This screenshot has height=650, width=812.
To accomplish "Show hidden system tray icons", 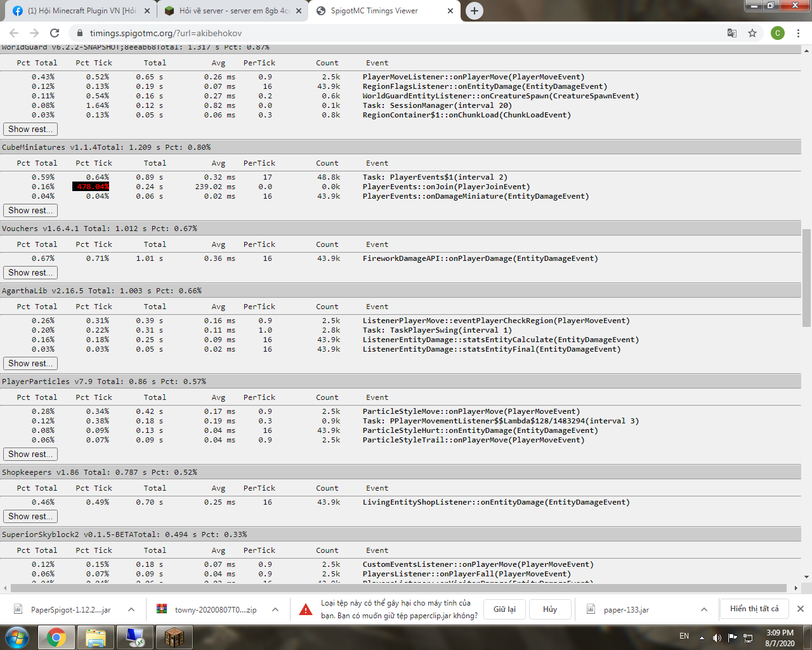I will click(702, 637).
